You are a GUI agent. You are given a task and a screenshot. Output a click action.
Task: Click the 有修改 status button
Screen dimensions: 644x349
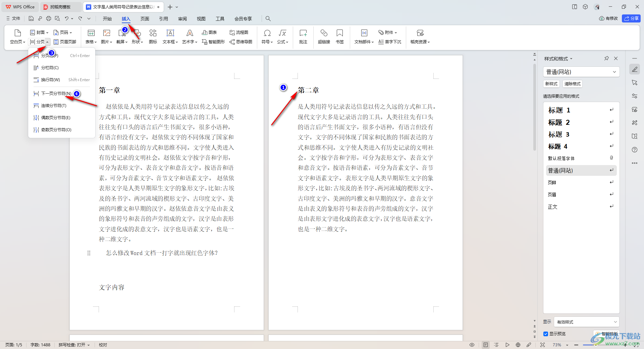point(608,18)
